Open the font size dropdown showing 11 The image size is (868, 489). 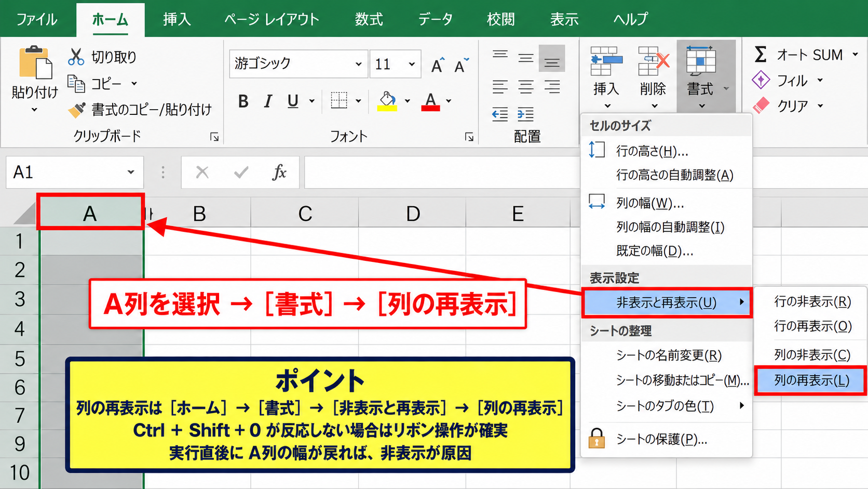(412, 64)
